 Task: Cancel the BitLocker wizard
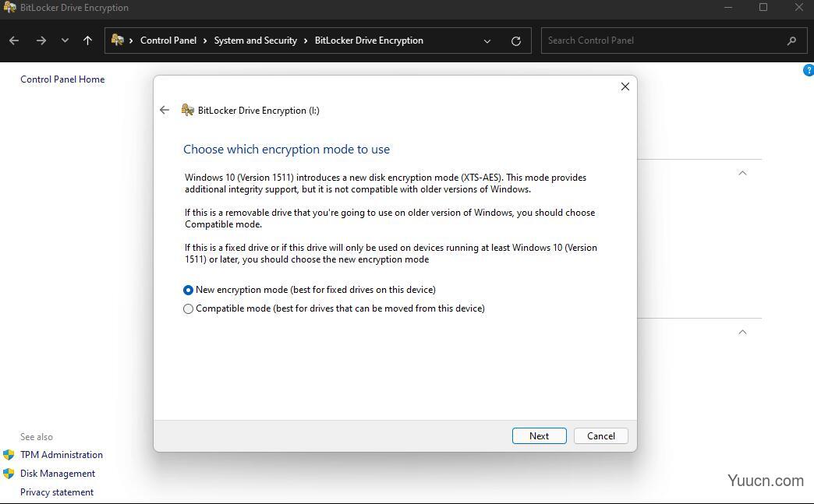coord(600,436)
